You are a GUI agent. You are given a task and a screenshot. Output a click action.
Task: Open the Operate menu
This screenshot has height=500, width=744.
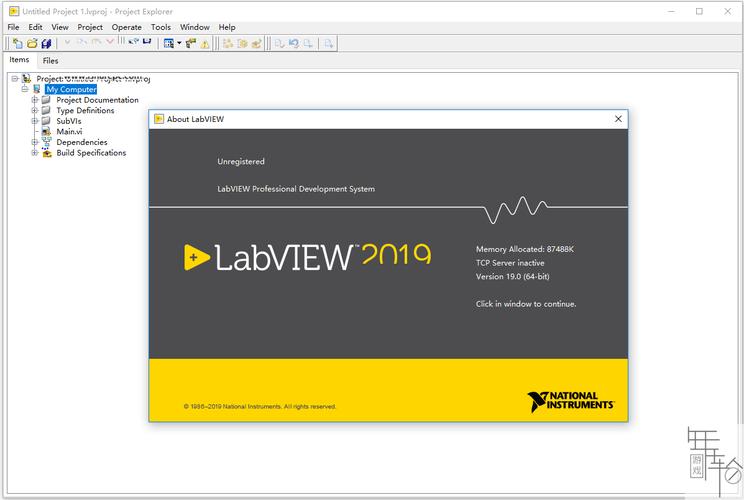[126, 27]
